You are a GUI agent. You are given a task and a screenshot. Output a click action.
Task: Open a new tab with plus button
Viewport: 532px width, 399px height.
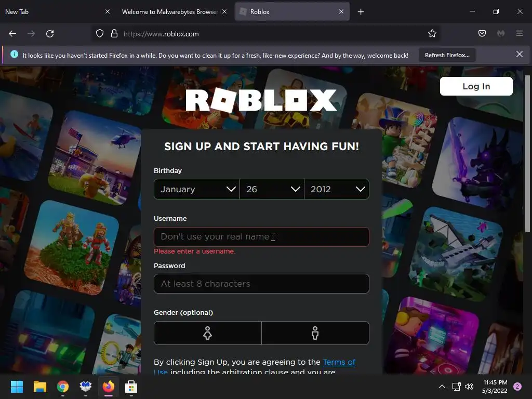pyautogui.click(x=361, y=12)
